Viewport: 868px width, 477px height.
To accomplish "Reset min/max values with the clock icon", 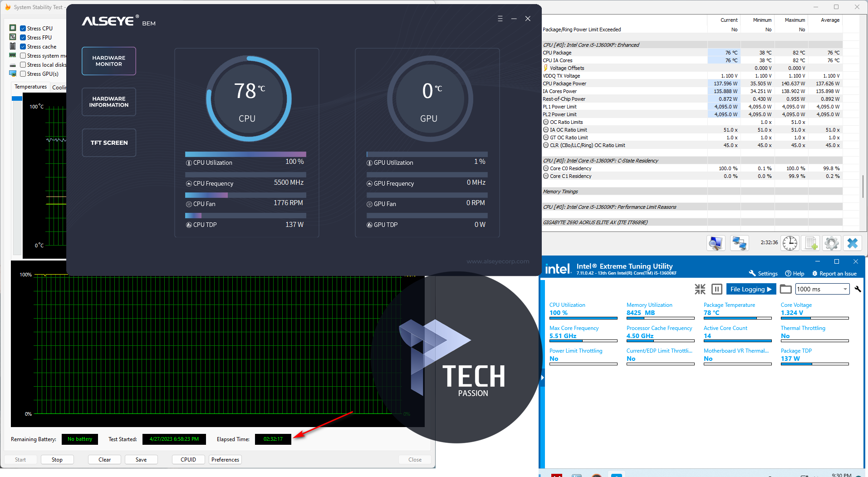I will (790, 243).
